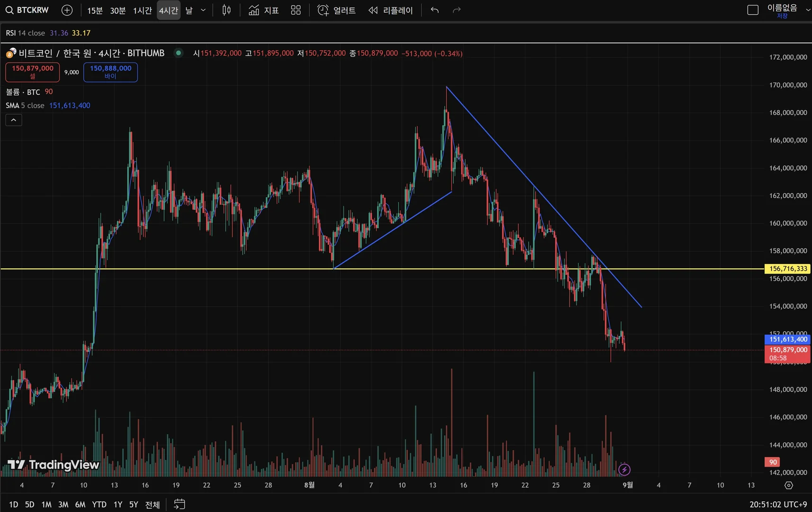This screenshot has height=512, width=812.
Task: Collapse the indicator legend with chevron
Action: (14, 120)
